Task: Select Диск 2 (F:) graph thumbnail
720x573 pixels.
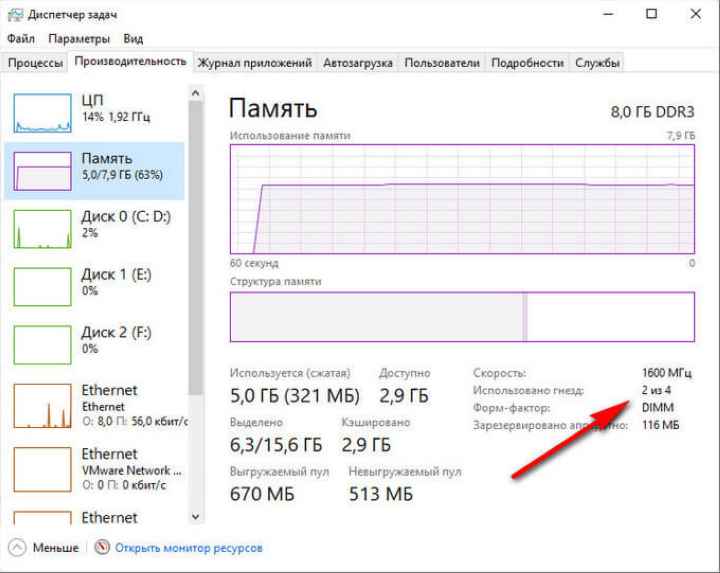Action: coord(42,345)
